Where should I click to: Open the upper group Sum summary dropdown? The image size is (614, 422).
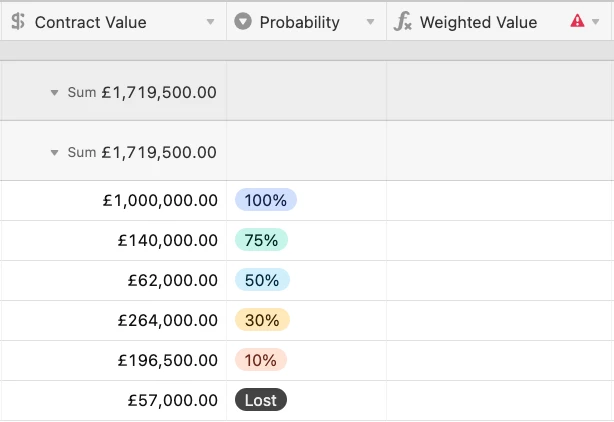click(x=54, y=92)
